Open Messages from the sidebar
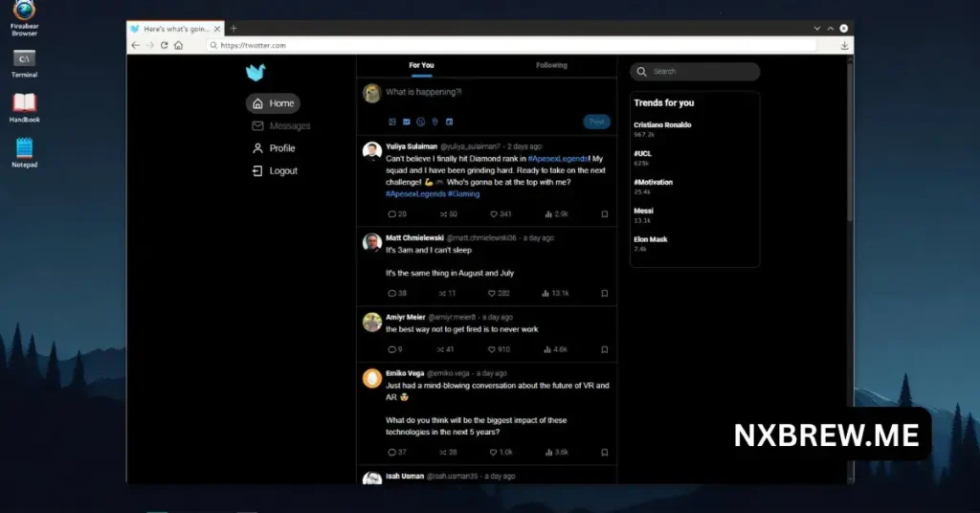 coord(289,126)
